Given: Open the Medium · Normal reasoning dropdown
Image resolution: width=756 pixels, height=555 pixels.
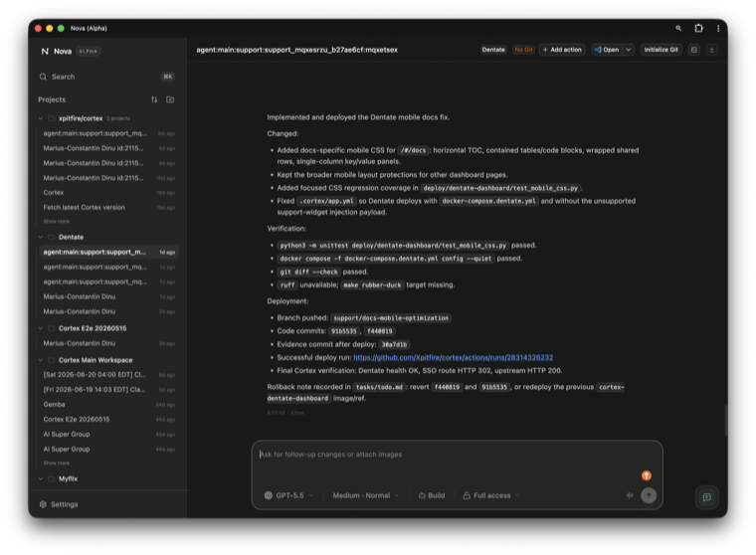Looking at the screenshot, I should [365, 495].
